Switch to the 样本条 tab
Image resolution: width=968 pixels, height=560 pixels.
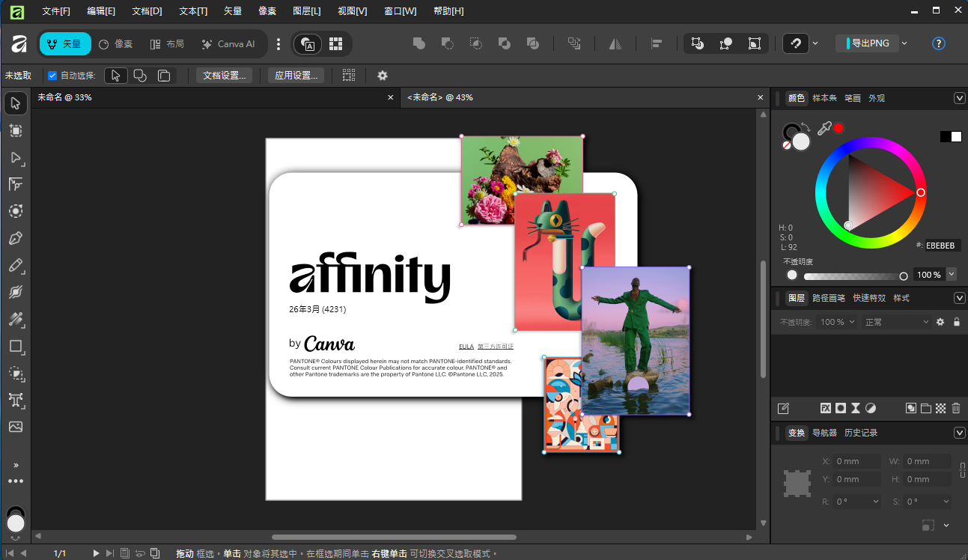pyautogui.click(x=825, y=98)
